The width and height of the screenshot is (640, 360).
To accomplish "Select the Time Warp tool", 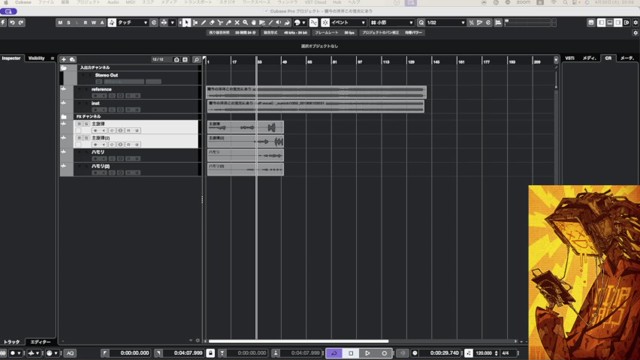I will coord(262,22).
